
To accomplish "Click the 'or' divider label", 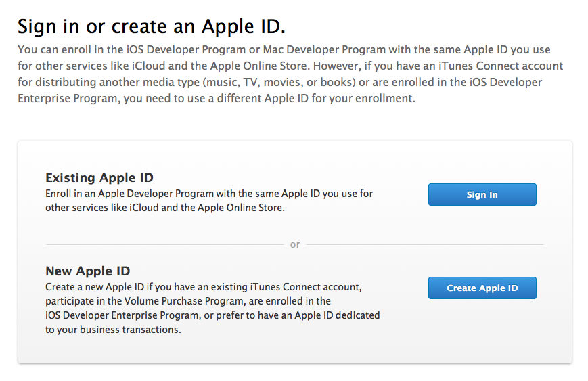I will 295,244.
